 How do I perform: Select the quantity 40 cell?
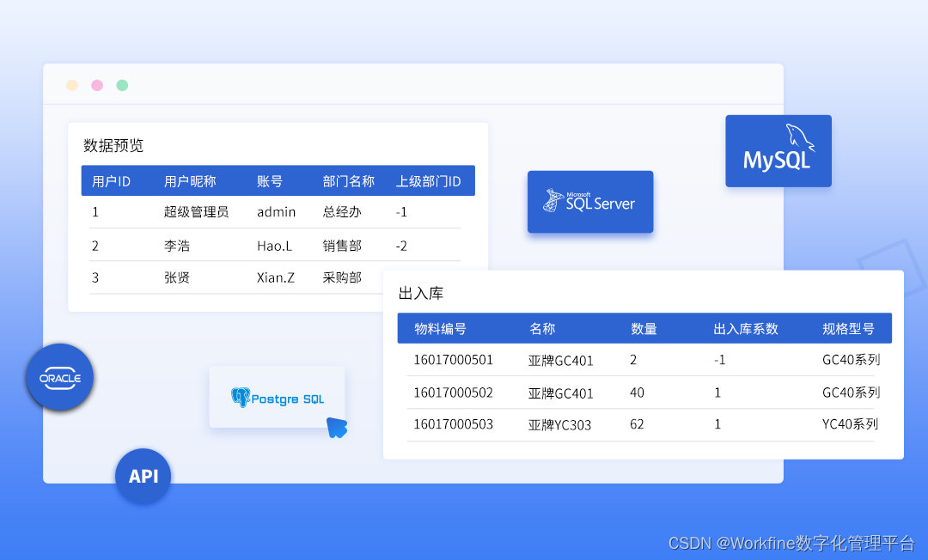tap(637, 392)
